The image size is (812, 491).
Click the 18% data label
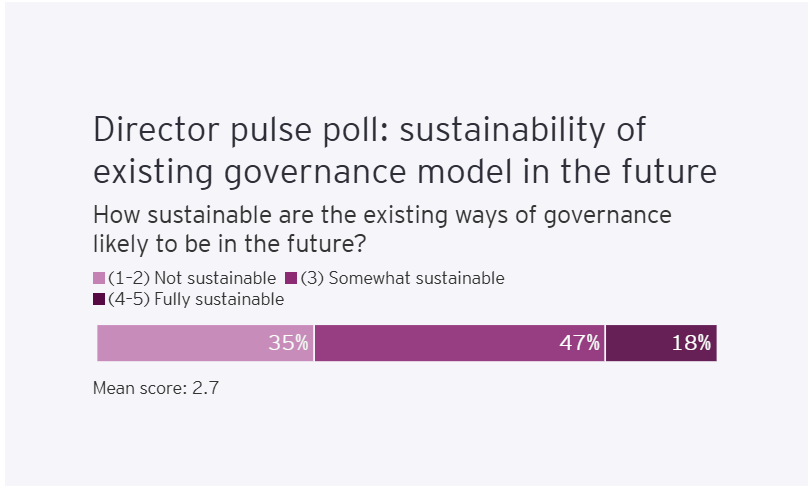click(691, 343)
